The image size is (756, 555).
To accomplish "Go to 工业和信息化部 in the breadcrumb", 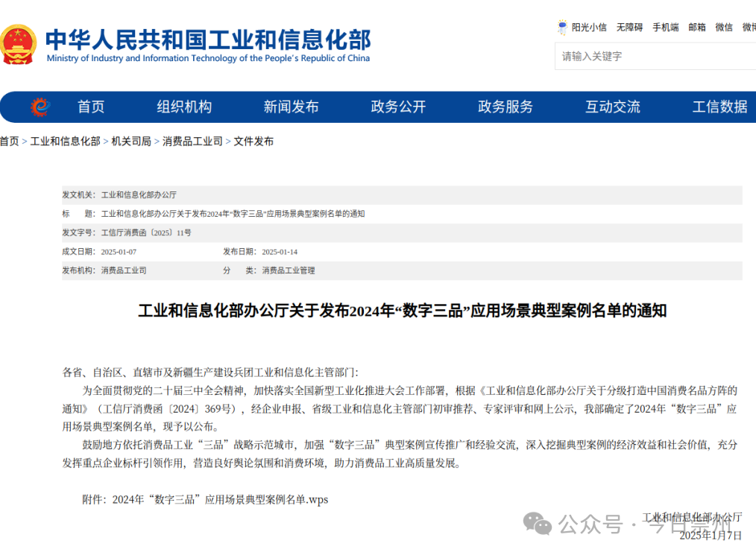I will pyautogui.click(x=65, y=141).
